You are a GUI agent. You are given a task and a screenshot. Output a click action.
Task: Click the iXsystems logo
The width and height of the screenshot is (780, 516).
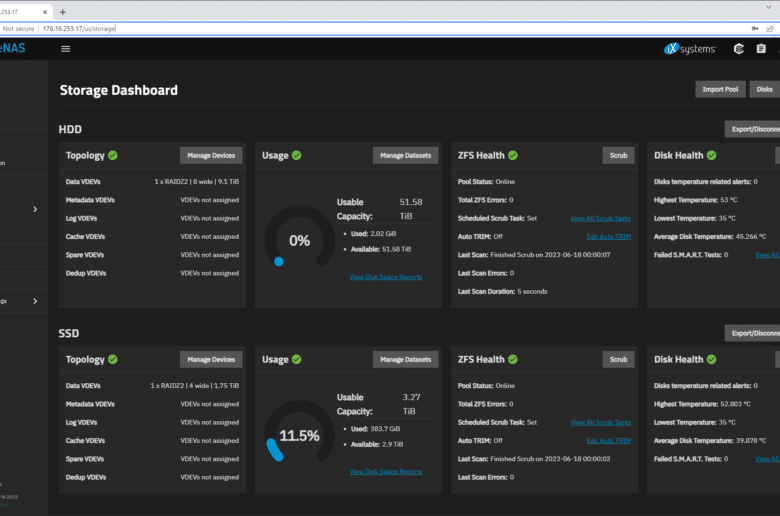(x=689, y=49)
